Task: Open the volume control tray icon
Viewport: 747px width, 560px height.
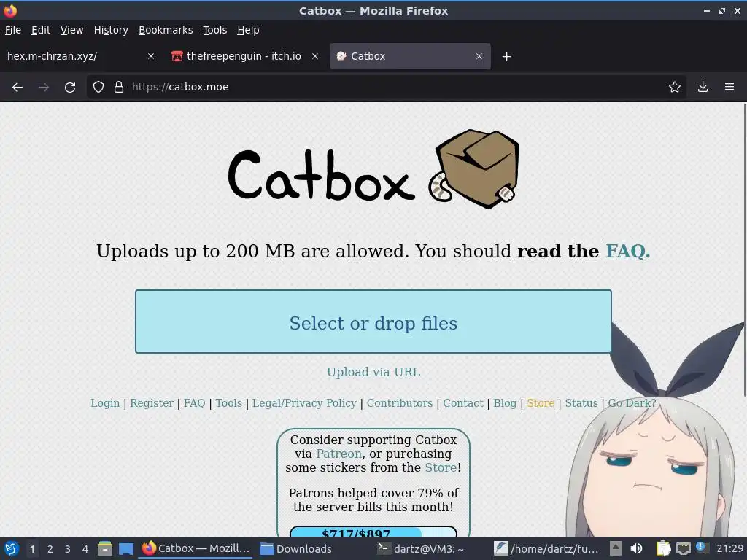Action: pyautogui.click(x=636, y=548)
